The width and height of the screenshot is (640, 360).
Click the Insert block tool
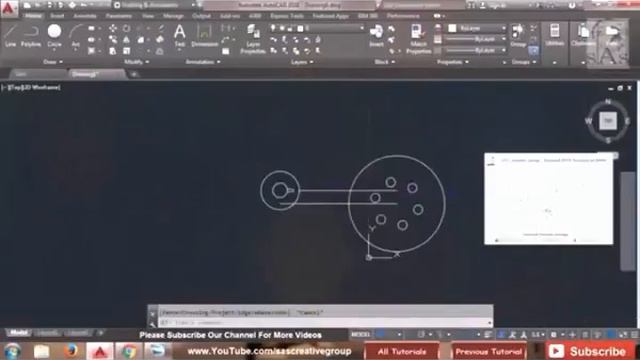point(376,36)
